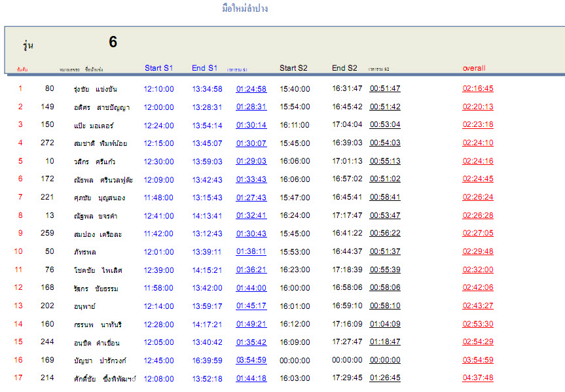Open the overall time 02:24:45 link

(x=478, y=179)
